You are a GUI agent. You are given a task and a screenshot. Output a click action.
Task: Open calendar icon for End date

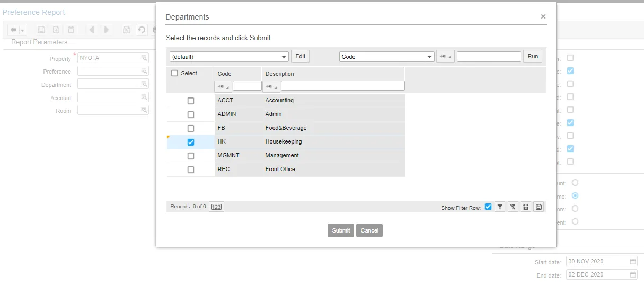[633, 274]
